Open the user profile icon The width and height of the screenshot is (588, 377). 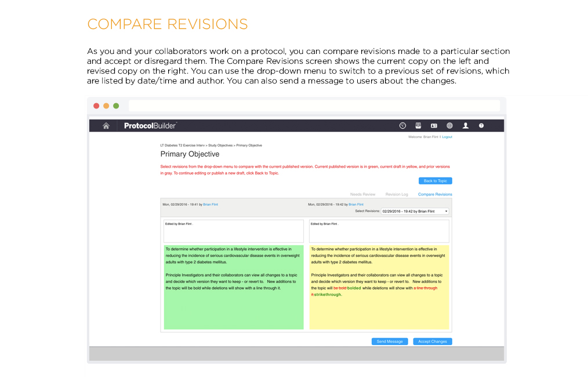click(x=465, y=126)
